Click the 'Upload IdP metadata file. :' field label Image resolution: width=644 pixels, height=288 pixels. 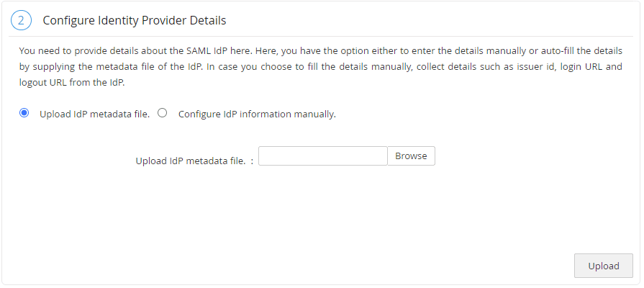pyautogui.click(x=194, y=161)
